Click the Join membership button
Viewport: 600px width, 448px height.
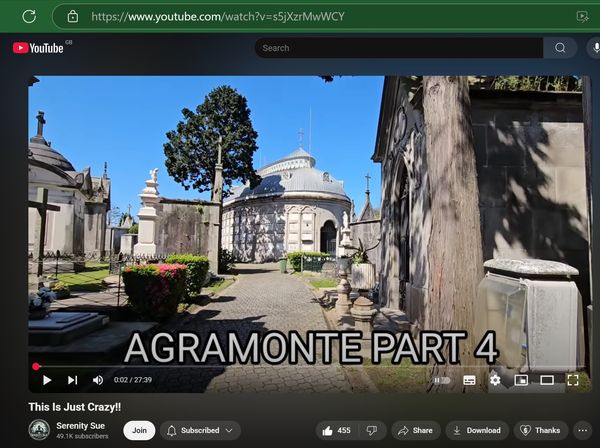139,430
